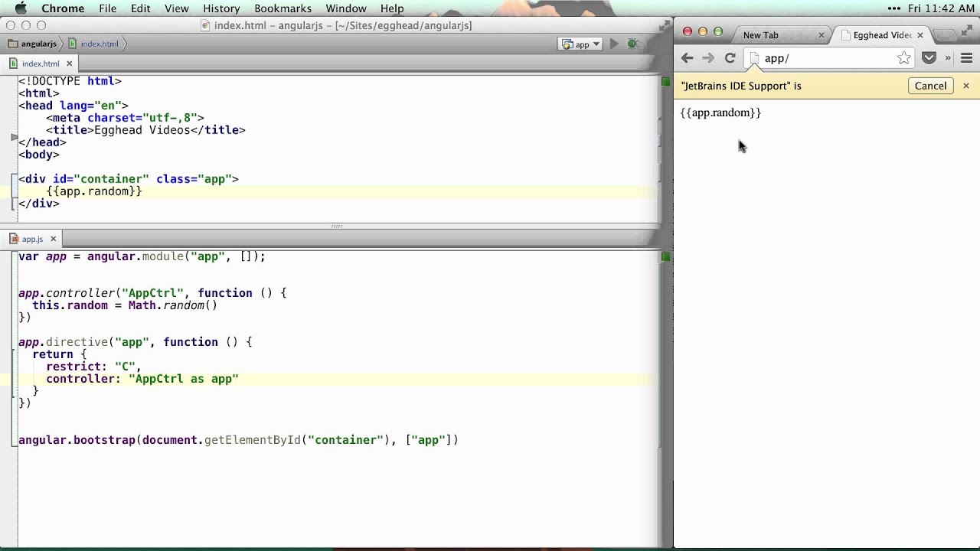The height and width of the screenshot is (551, 980).
Task: Show hidden extensions via the chevron
Action: coord(948,58)
